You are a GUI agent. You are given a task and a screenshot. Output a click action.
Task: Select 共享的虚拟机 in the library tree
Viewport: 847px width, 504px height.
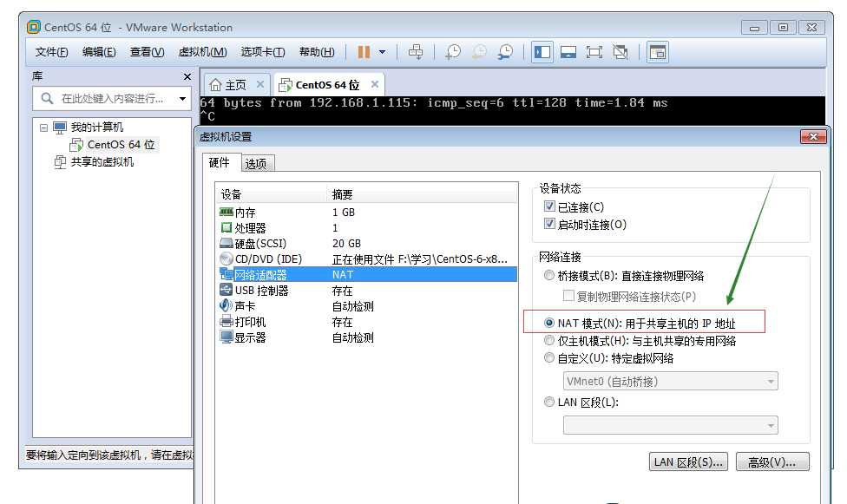coord(102,162)
